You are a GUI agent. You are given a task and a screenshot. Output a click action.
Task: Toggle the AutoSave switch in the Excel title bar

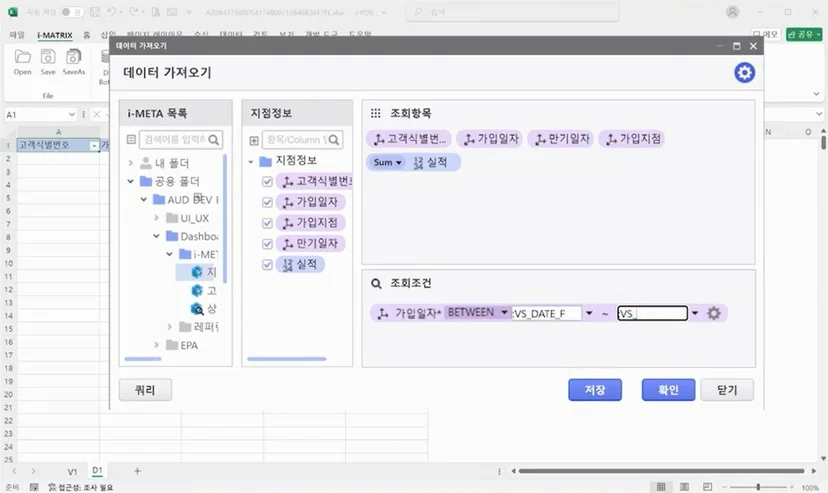click(x=71, y=12)
